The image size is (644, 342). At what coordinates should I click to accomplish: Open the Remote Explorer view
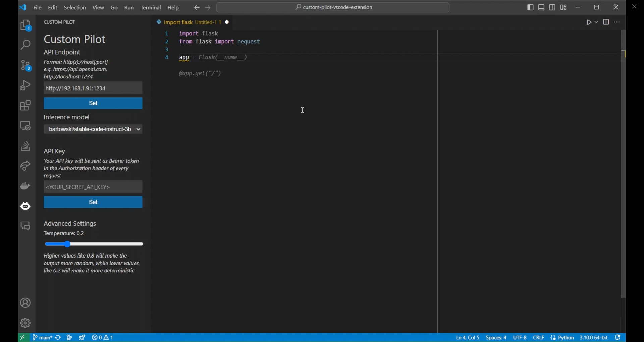pos(26,126)
